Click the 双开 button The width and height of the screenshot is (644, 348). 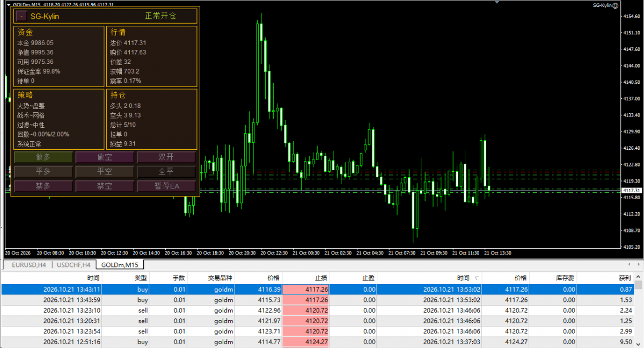pyautogui.click(x=166, y=157)
